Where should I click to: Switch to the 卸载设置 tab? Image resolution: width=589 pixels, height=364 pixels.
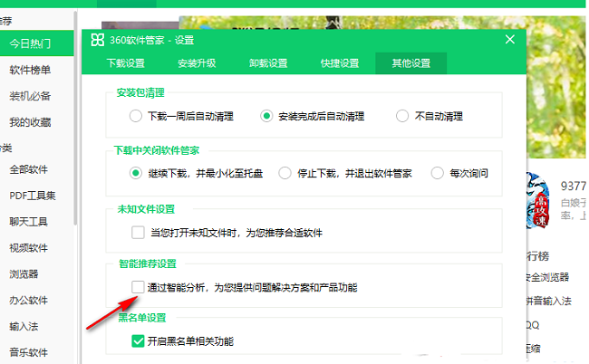(268, 63)
